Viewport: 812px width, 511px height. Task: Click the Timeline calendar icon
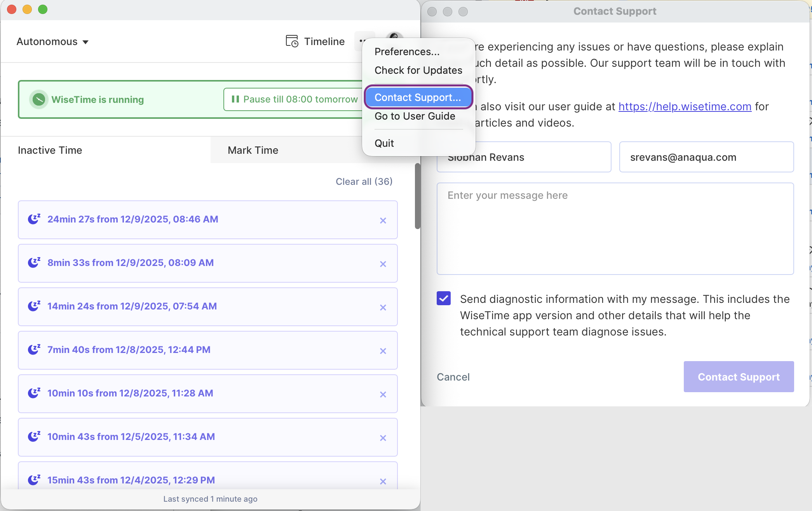pyautogui.click(x=292, y=41)
